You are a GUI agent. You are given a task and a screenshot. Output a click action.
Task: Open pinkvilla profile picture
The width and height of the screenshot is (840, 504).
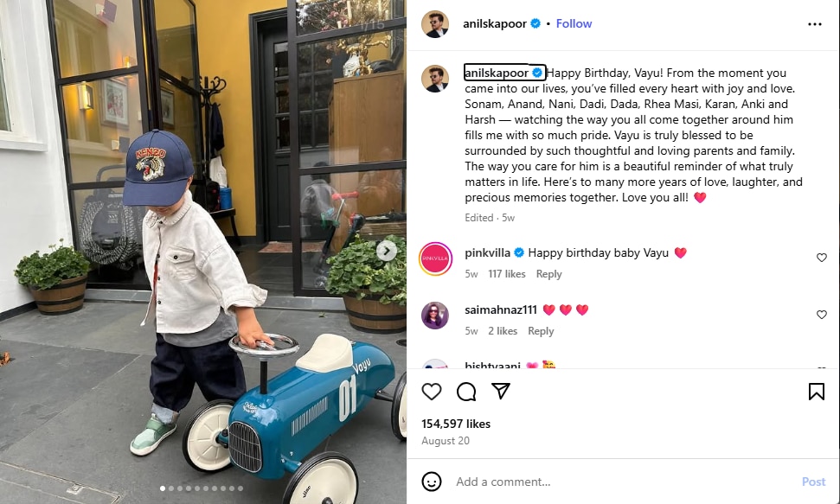click(435, 258)
